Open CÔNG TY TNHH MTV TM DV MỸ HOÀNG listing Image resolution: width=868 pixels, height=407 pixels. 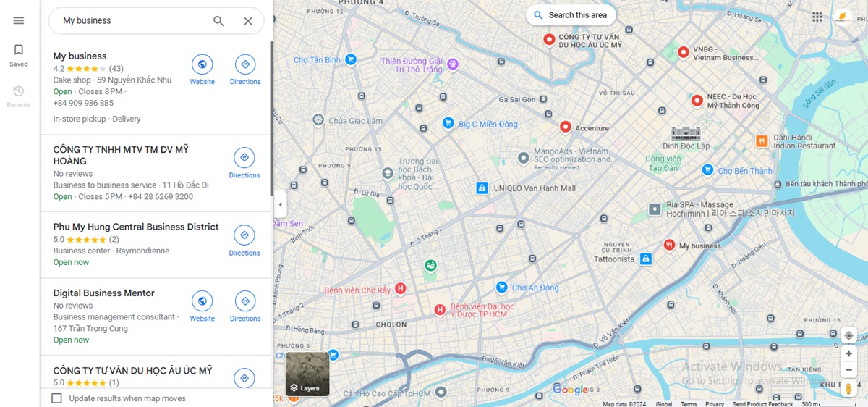(121, 155)
